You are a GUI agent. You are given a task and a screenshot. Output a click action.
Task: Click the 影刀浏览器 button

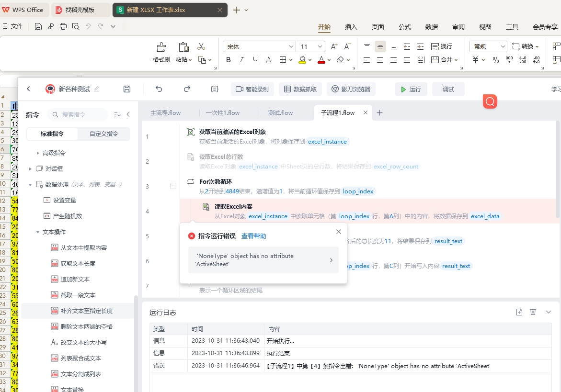351,89
